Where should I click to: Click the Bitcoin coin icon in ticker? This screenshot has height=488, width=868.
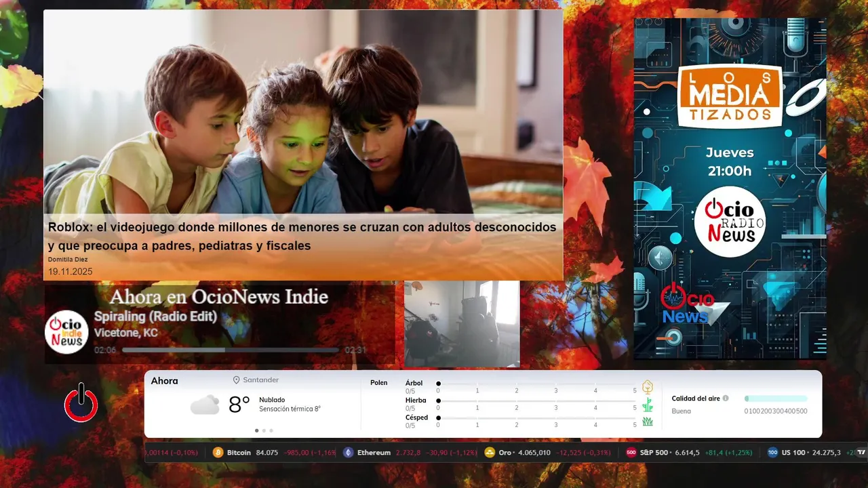click(218, 453)
